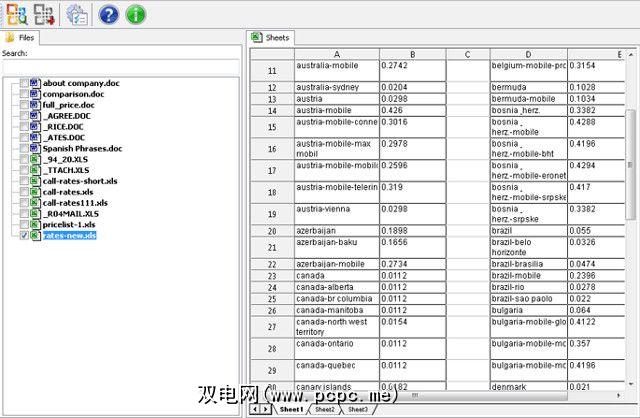This screenshot has height=418, width=640.
Task: Click cell 'canada-quebec'
Action: (337, 370)
